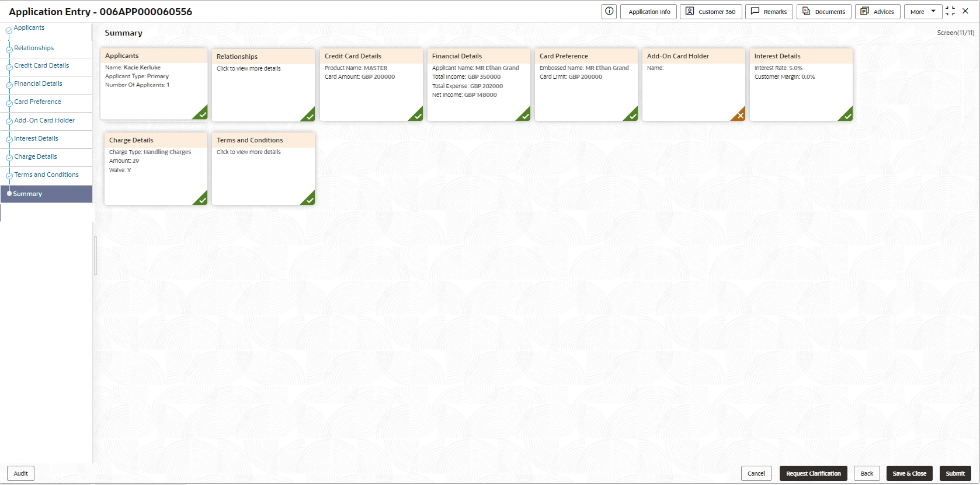The image size is (980, 485).
Task: Click 'Net Income: GBP 148000' text
Action: coord(464,95)
